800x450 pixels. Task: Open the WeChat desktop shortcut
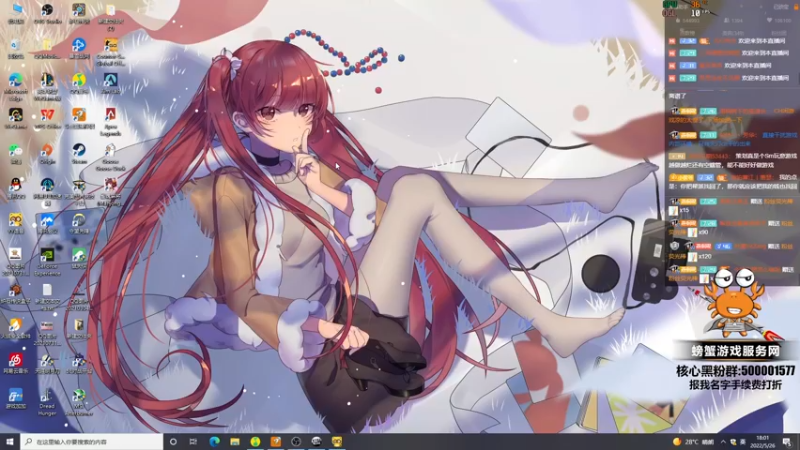pyautogui.click(x=15, y=153)
